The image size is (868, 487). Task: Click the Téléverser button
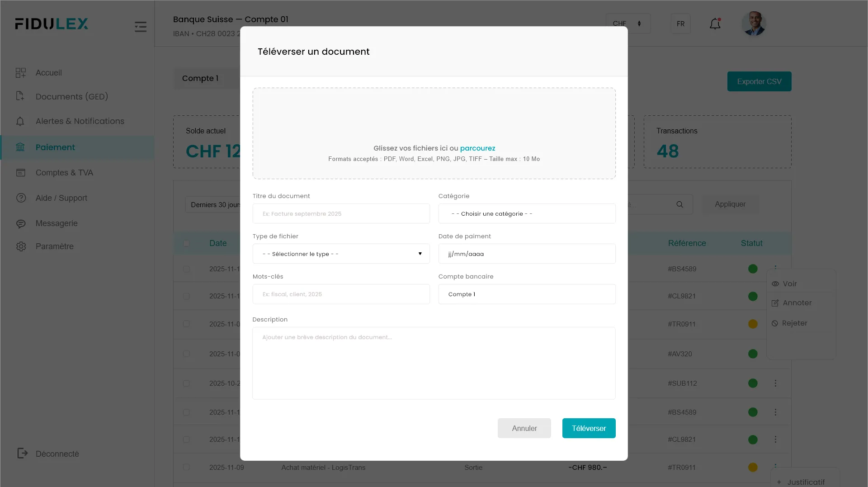(x=589, y=428)
